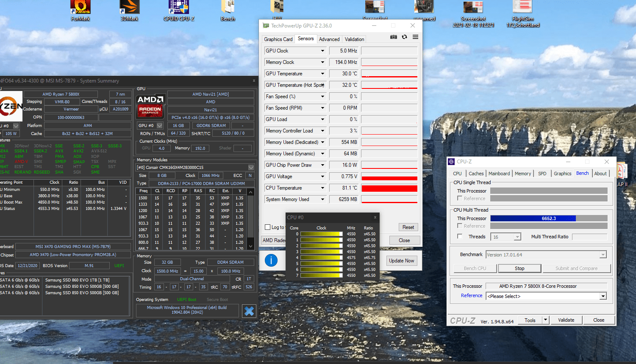Switch to Graphics Card tab in GPU-Z
The width and height of the screenshot is (636, 364).
point(278,39)
